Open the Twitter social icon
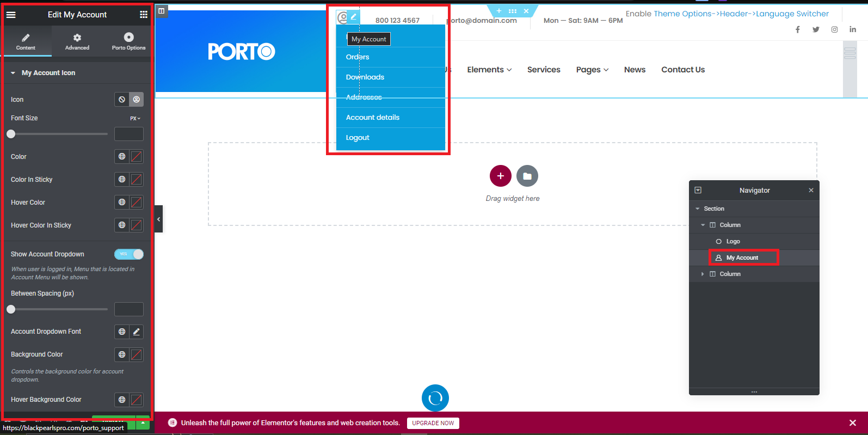This screenshot has width=868, height=435. click(816, 29)
